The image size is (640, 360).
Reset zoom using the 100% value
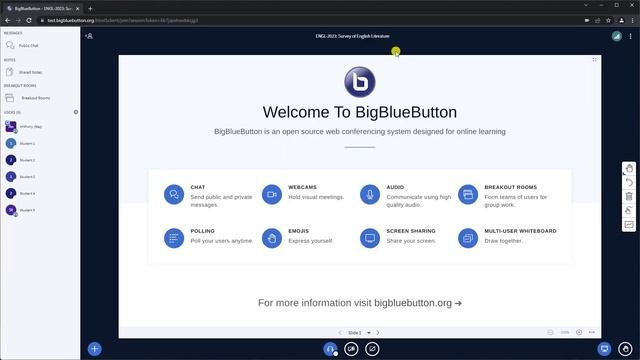pyautogui.click(x=564, y=332)
